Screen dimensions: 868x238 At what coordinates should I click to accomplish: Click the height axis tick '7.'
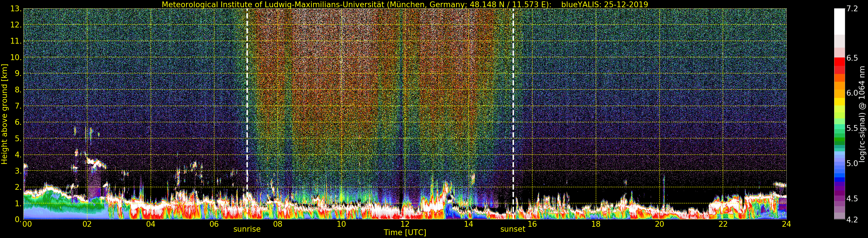(18, 106)
